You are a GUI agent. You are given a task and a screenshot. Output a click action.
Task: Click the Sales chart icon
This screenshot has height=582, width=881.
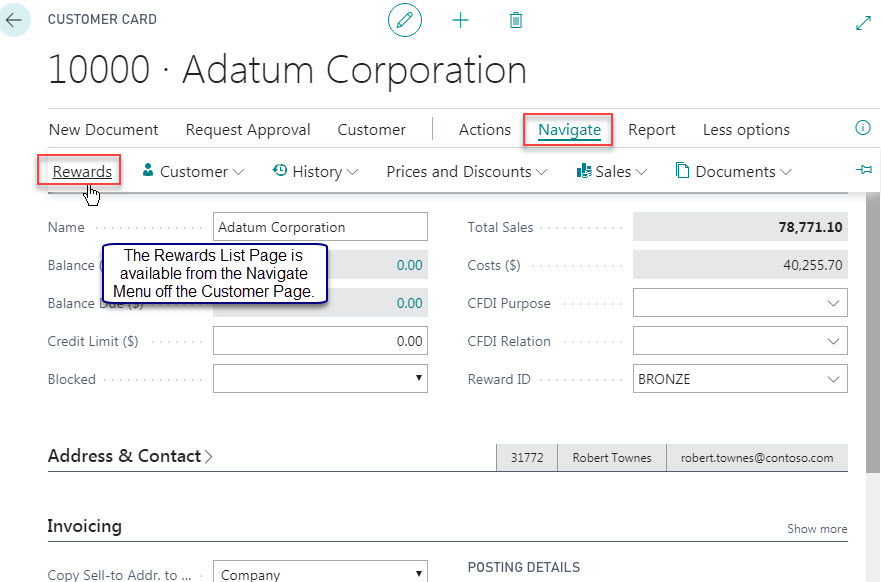pos(584,171)
